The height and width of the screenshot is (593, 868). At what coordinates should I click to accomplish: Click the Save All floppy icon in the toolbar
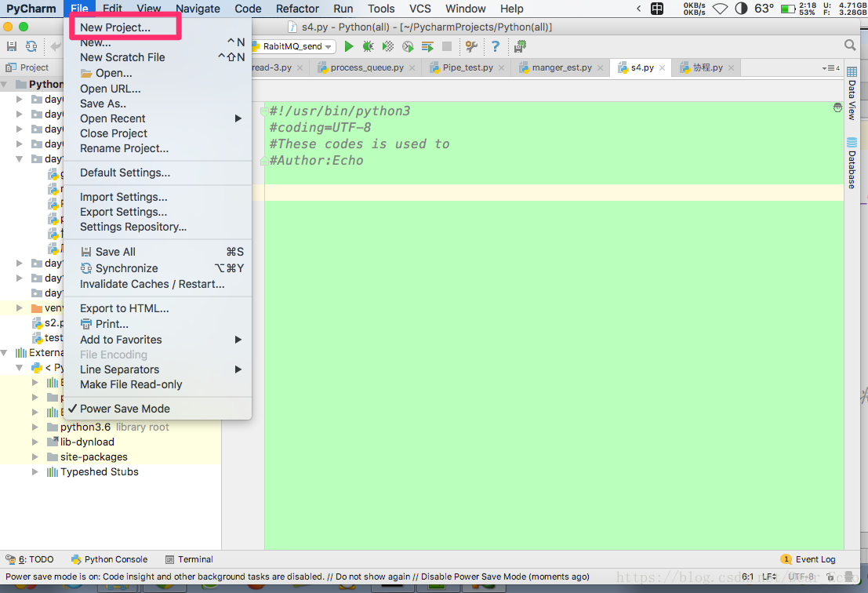point(12,46)
